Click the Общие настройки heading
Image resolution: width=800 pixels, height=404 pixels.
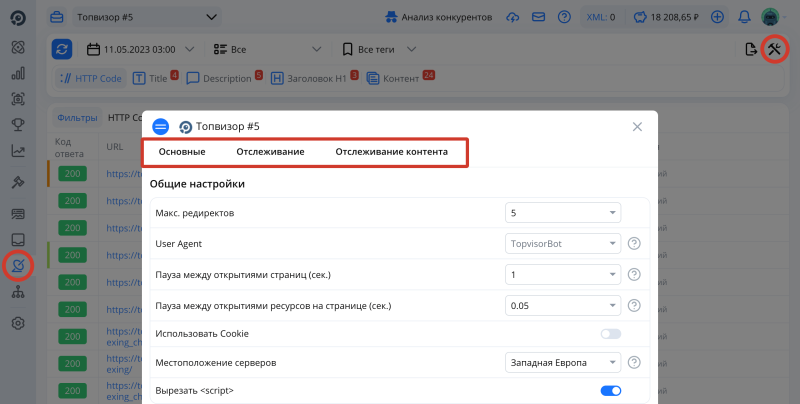tap(197, 184)
